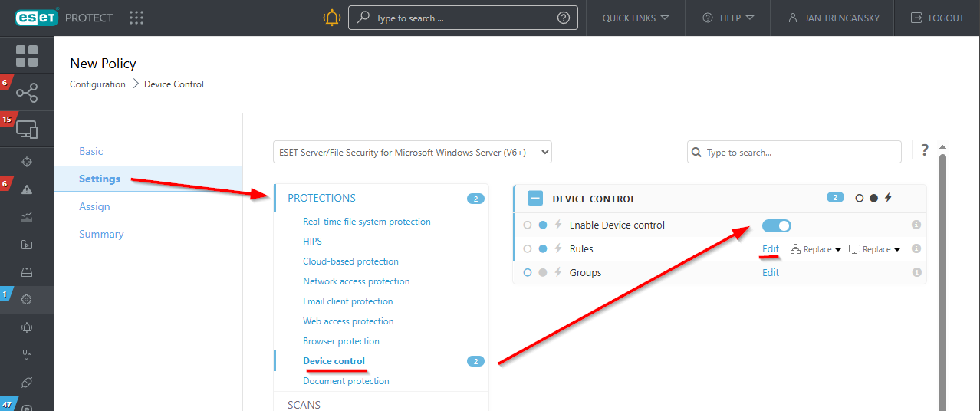Open the ringing bell sidebar icon
The width and height of the screenshot is (980, 411).
27,327
